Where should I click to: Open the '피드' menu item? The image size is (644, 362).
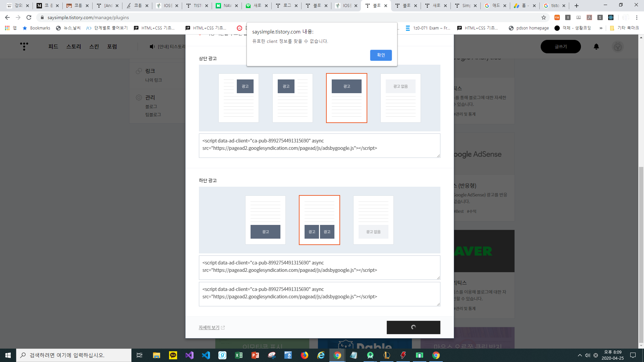(53, 47)
